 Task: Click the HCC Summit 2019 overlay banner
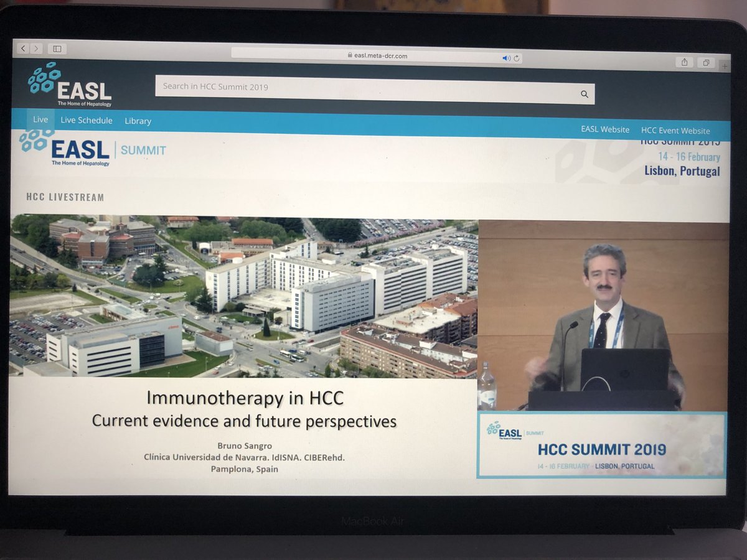click(601, 445)
